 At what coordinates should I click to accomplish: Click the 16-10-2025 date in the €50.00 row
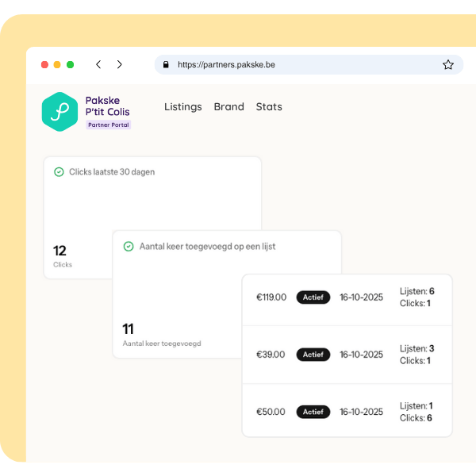pos(361,412)
